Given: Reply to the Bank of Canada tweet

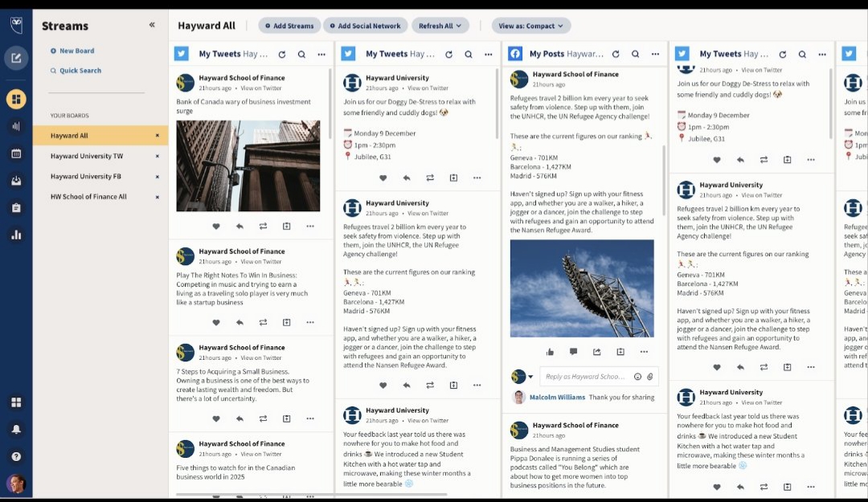Looking at the screenshot, I should point(240,226).
